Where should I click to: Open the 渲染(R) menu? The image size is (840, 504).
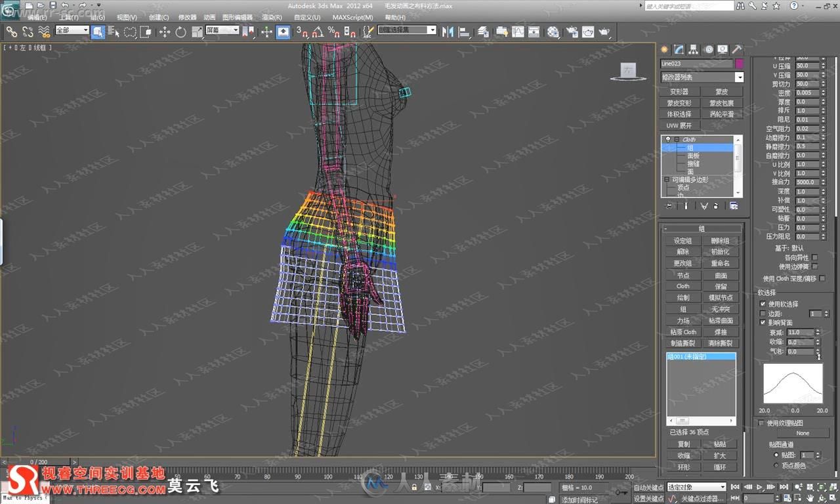pos(272,18)
